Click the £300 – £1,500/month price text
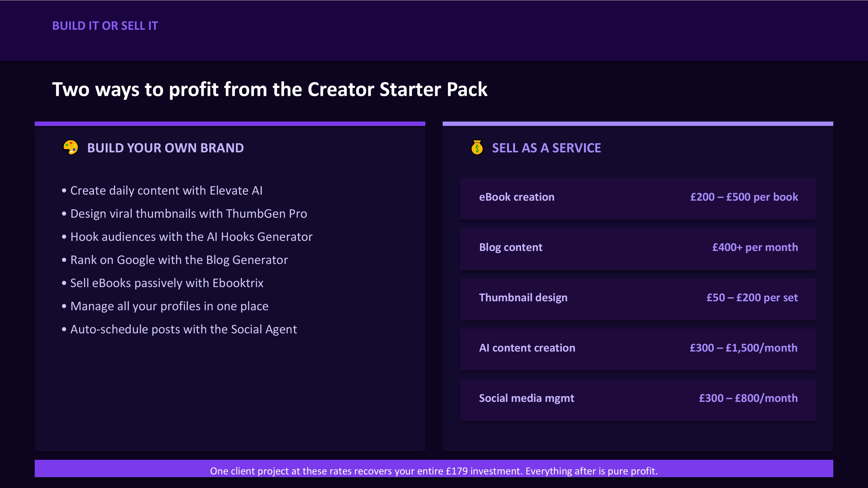The width and height of the screenshot is (868, 488). [x=744, y=348]
